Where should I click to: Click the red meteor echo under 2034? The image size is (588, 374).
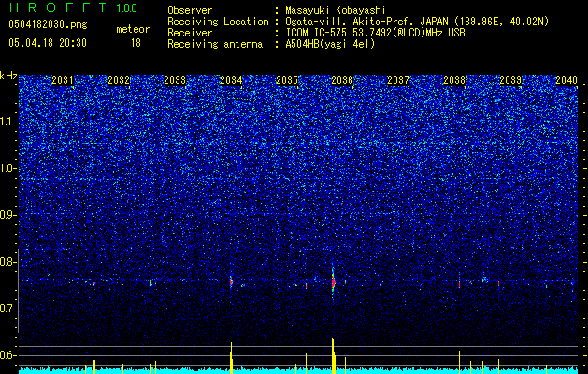(232, 281)
